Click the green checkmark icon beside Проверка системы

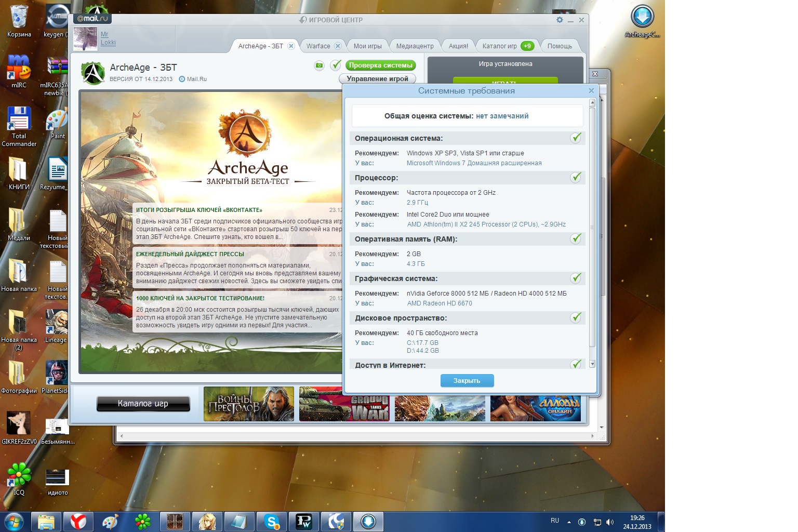point(336,65)
